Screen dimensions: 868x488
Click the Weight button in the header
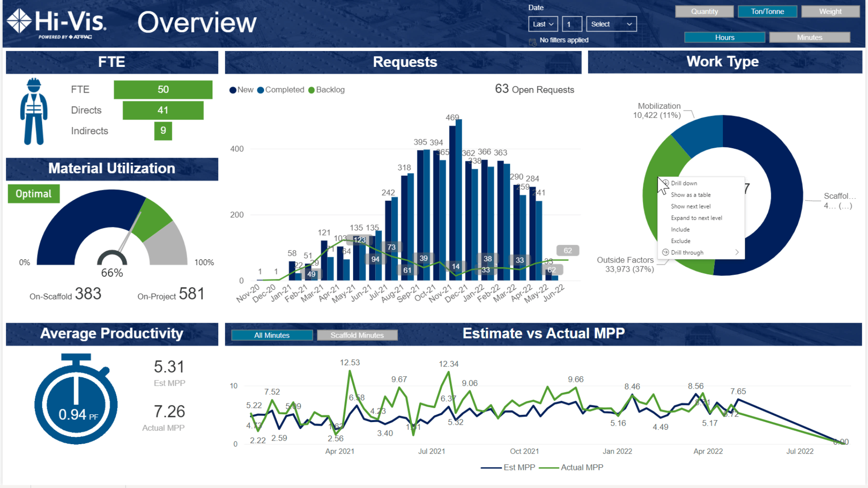pyautogui.click(x=830, y=11)
